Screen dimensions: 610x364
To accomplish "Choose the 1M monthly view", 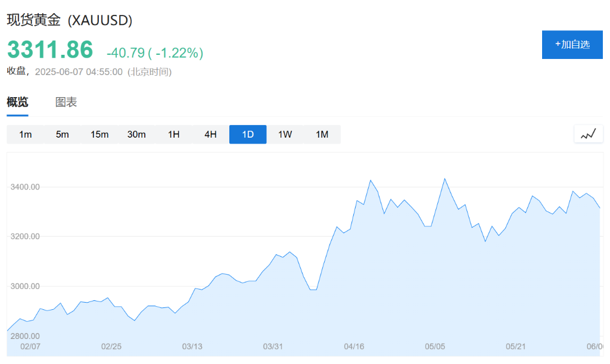I will pyautogui.click(x=322, y=135).
